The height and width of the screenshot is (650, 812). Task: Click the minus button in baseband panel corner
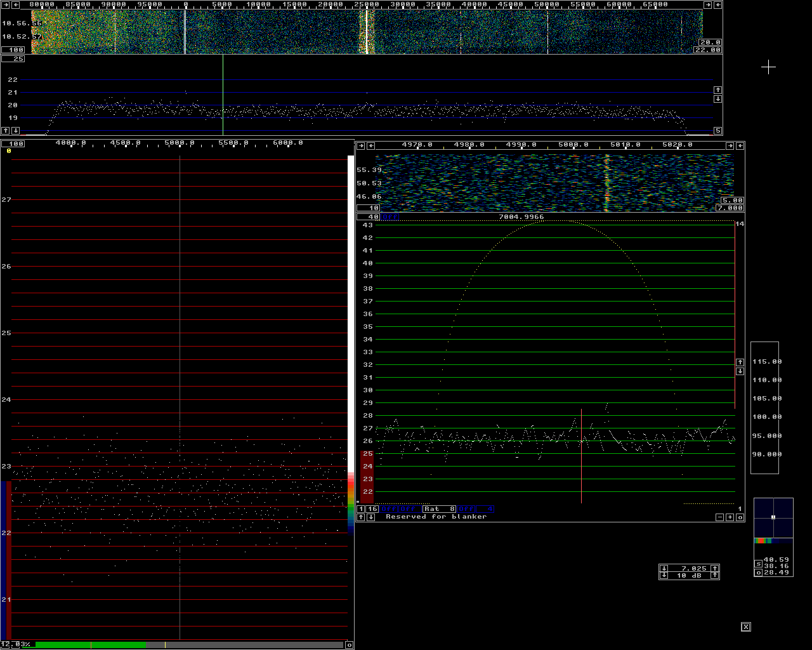pyautogui.click(x=720, y=517)
